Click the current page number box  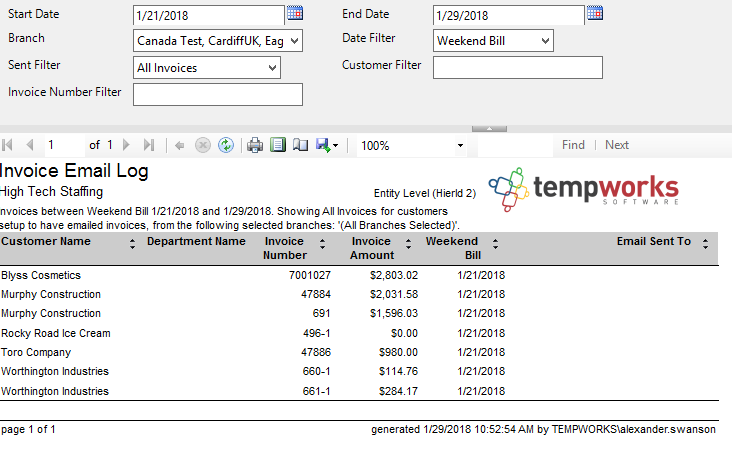pyautogui.click(x=64, y=145)
